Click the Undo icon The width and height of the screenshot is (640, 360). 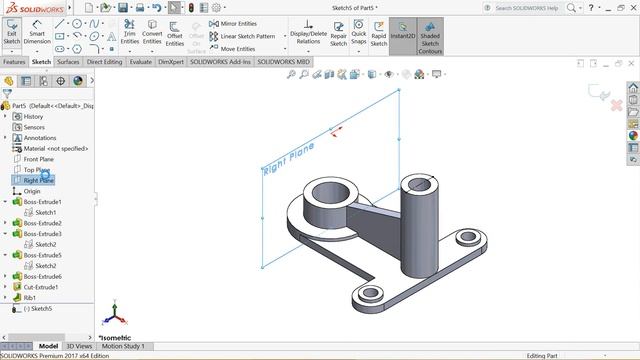click(156, 7)
